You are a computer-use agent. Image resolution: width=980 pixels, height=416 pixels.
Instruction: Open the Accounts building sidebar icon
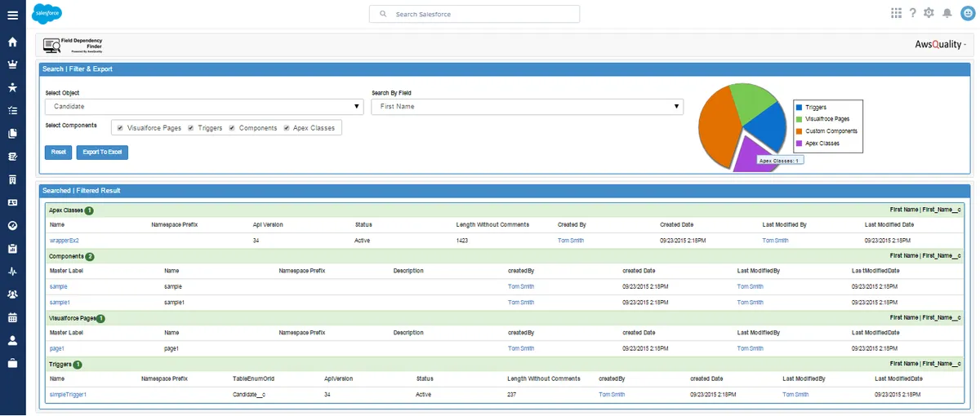pos(12,179)
